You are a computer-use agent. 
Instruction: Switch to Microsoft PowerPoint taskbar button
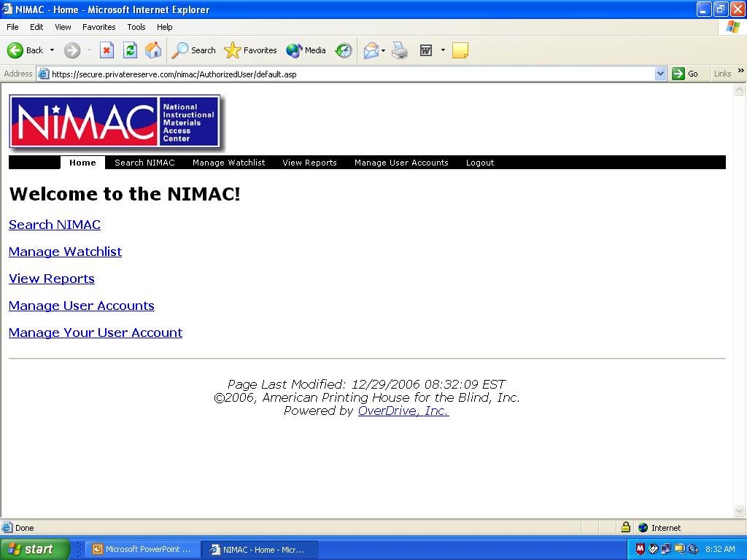point(142,549)
